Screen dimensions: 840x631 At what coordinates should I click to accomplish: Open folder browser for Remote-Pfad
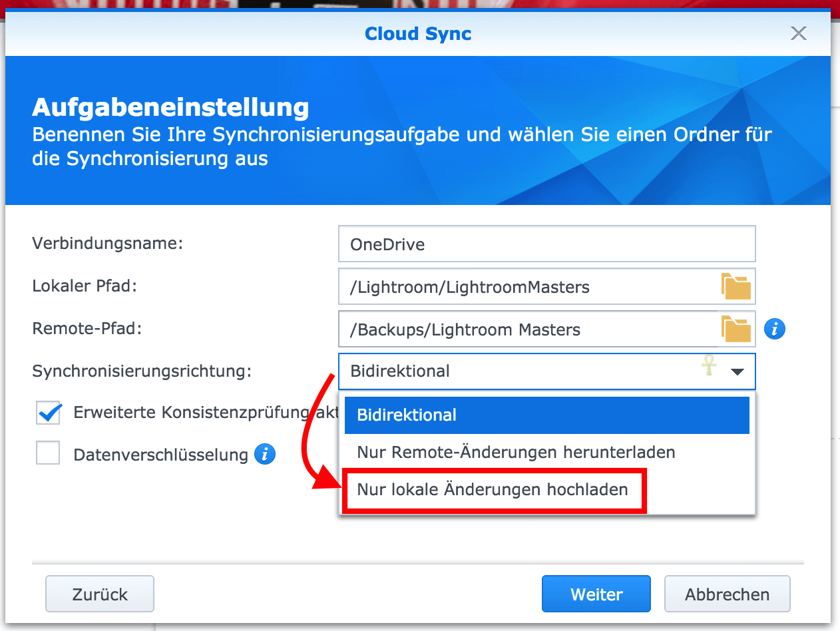click(735, 329)
